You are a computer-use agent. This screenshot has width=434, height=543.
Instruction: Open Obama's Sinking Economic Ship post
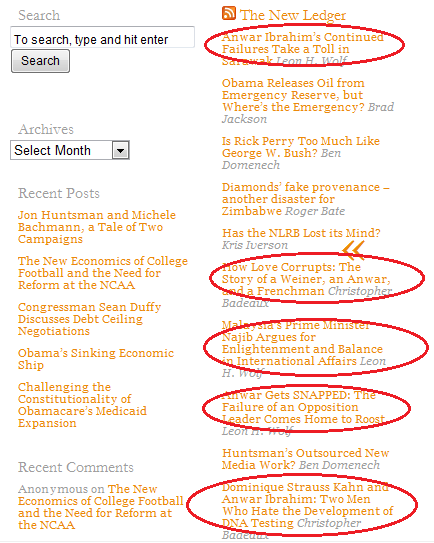[96, 359]
